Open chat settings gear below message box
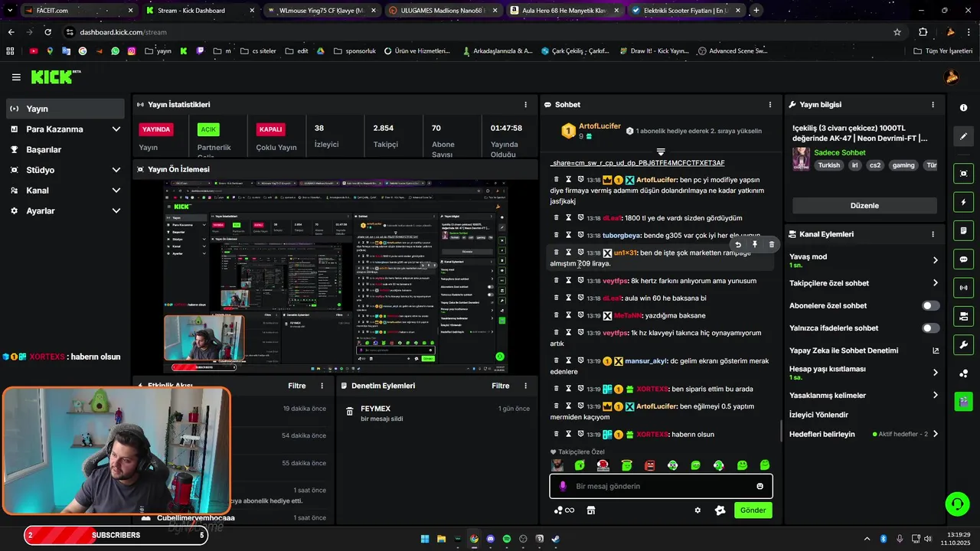Viewport: 980px width, 551px height. 697,510
